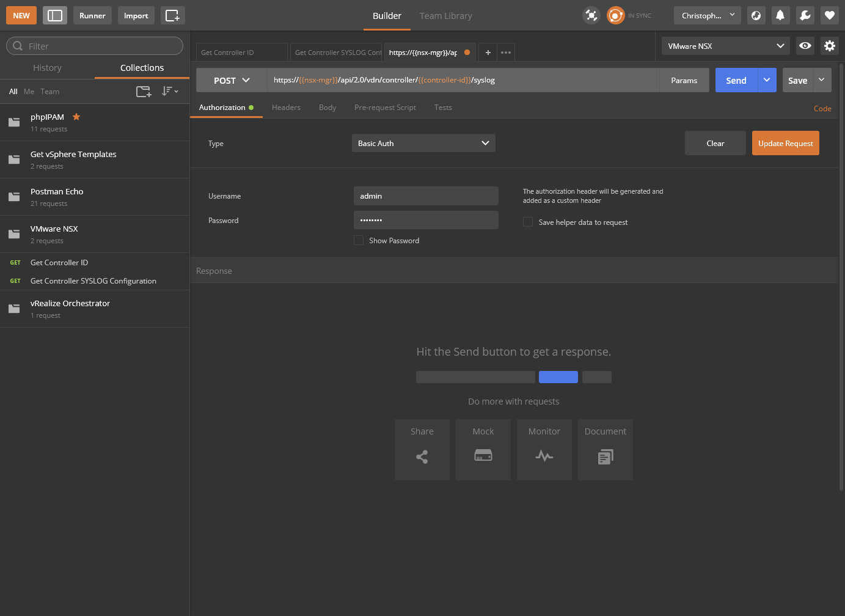This screenshot has height=616, width=845.
Task: Check Save helper data to request
Action: pyautogui.click(x=528, y=222)
